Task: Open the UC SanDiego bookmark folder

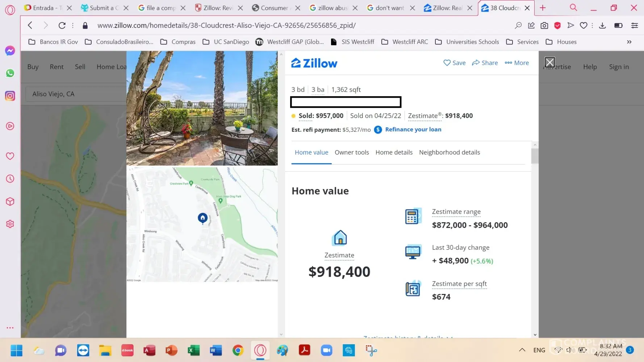Action: tap(226, 42)
